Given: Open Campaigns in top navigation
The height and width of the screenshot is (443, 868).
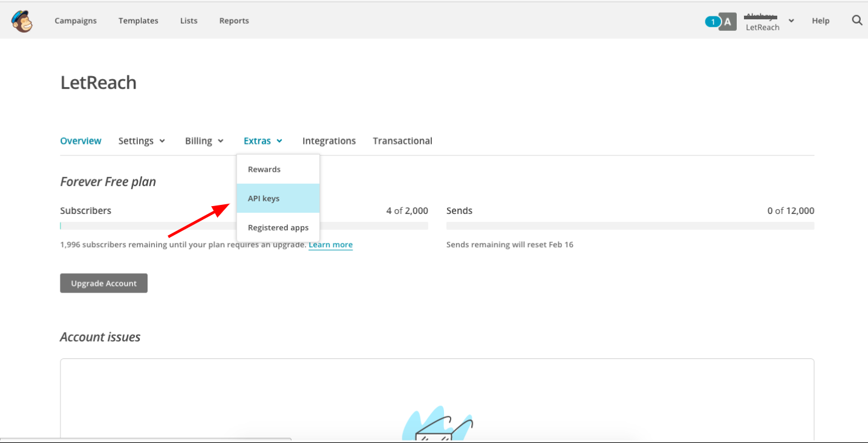Looking at the screenshot, I should (76, 21).
